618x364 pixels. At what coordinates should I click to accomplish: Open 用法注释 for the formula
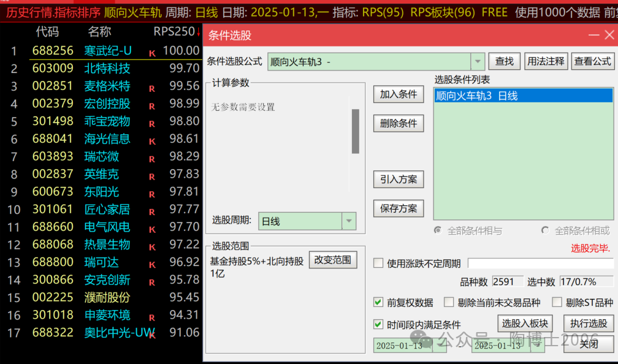[546, 61]
